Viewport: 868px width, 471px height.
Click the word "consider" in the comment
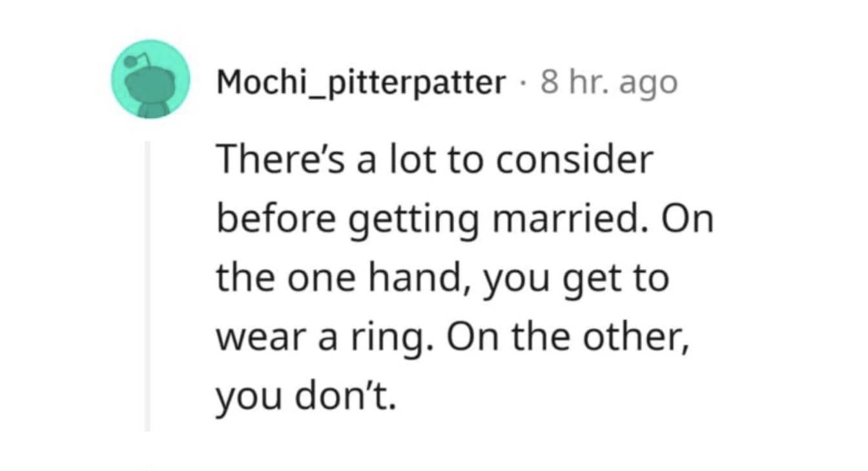(x=575, y=160)
